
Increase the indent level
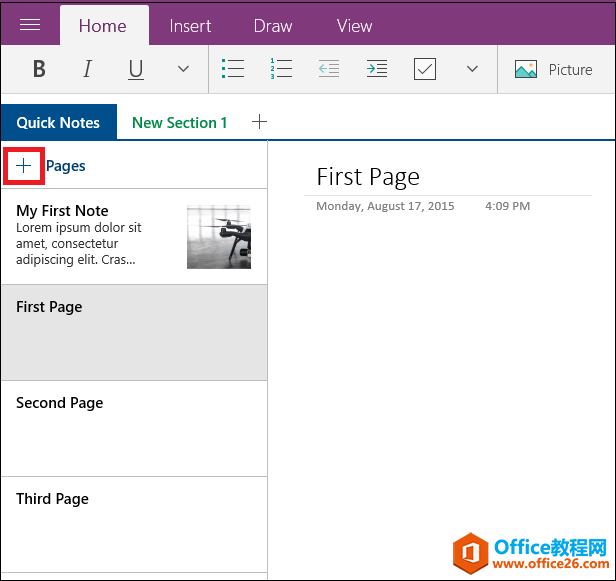[376, 70]
